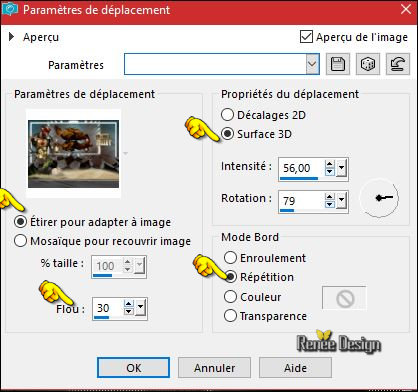
Task: Click the randomize parameters dice icon
Action: (x=368, y=64)
